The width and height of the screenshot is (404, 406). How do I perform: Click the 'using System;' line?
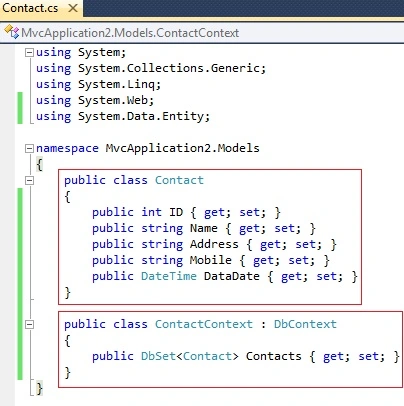click(x=81, y=52)
